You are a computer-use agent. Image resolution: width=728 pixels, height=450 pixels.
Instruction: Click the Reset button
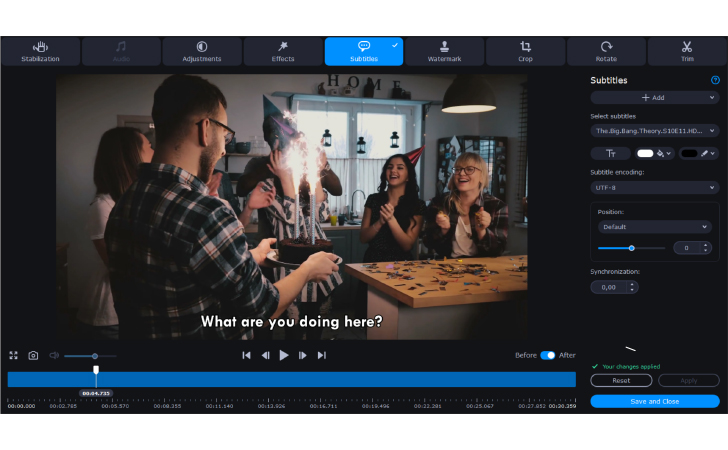tap(621, 380)
